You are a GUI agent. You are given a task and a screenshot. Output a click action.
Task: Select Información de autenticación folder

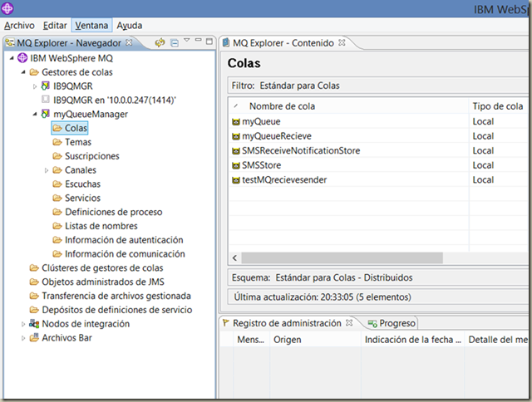point(118,240)
